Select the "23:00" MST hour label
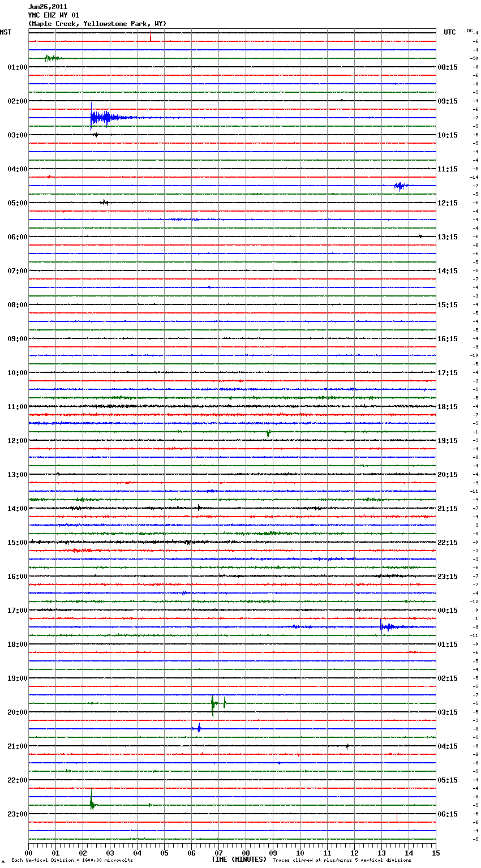Viewport: 481px width, 868px height. point(18,814)
